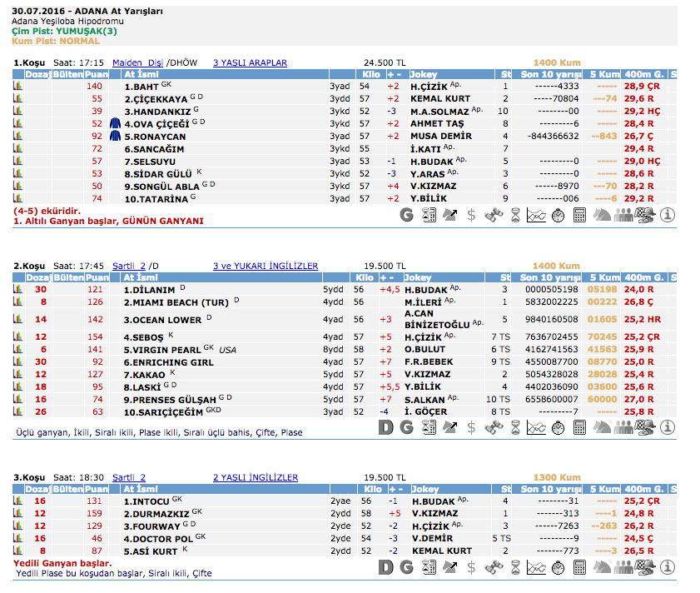Open the line graph icon under race 1
Image resolution: width=700 pixels, height=593 pixels.
click(x=537, y=215)
